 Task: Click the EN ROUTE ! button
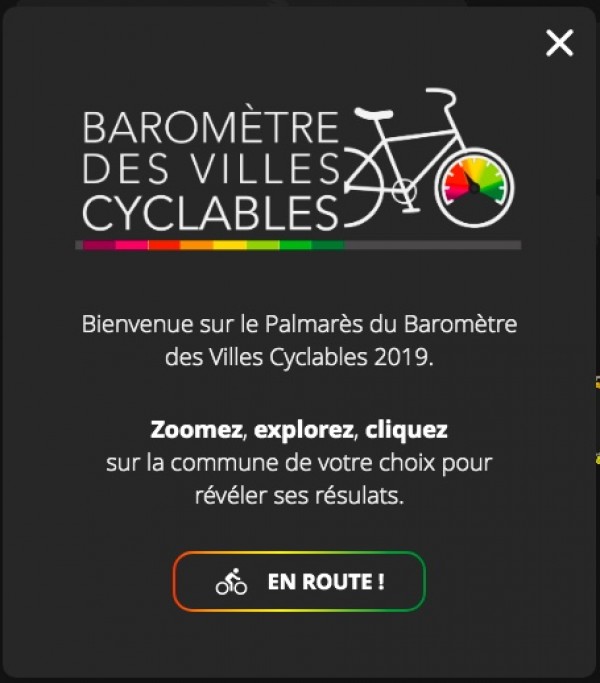tap(299, 581)
